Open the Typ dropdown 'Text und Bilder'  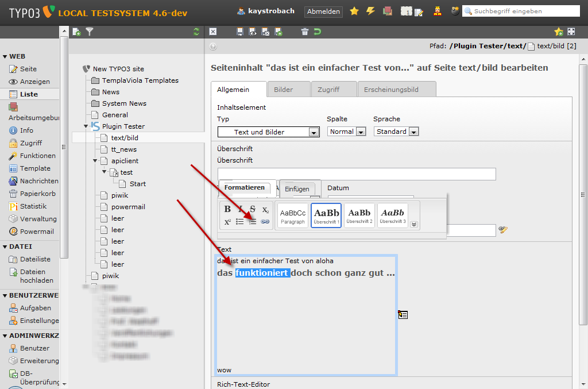point(268,132)
